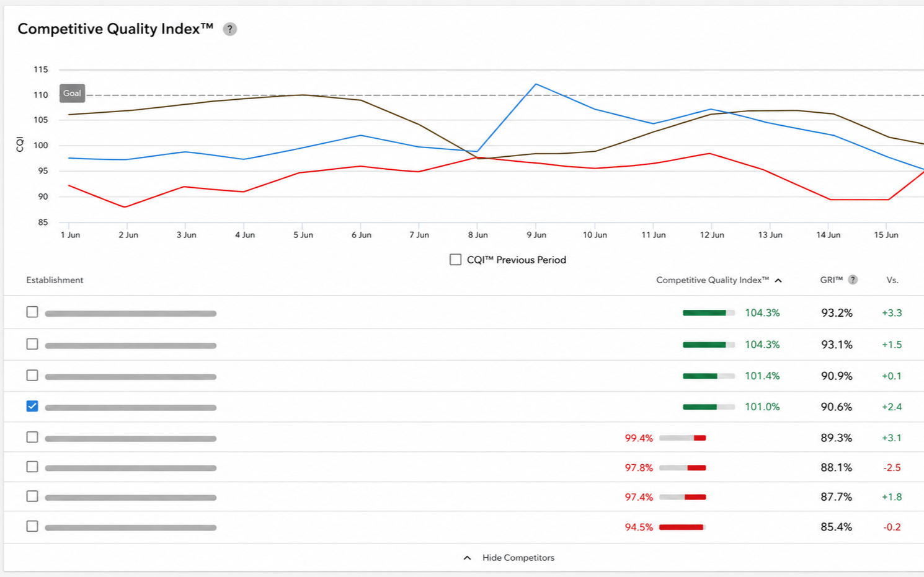924x577 pixels.
Task: Click sort arrow next to Competitive Quality Index column
Action: tap(778, 280)
